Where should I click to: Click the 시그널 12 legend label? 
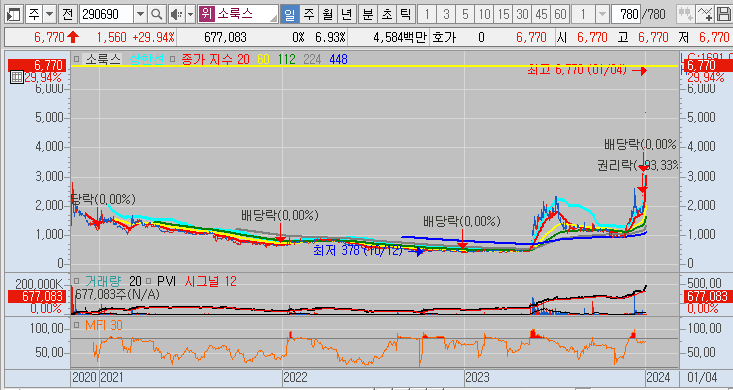[x=211, y=282]
